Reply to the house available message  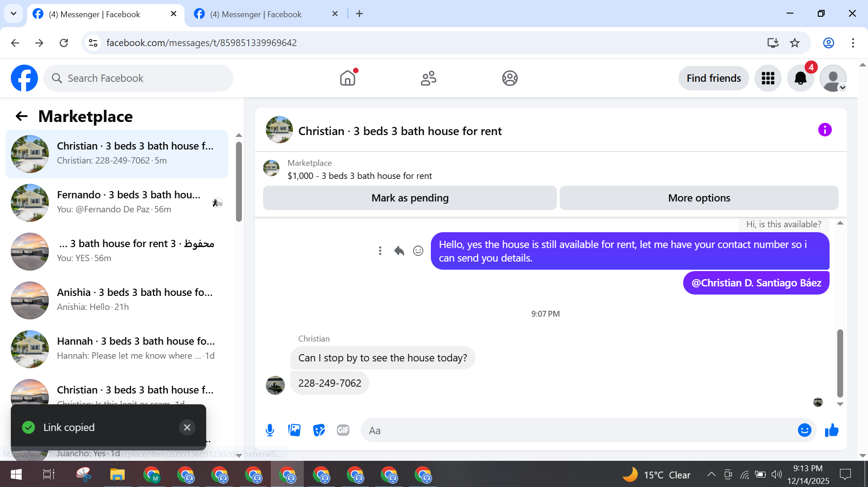click(399, 251)
